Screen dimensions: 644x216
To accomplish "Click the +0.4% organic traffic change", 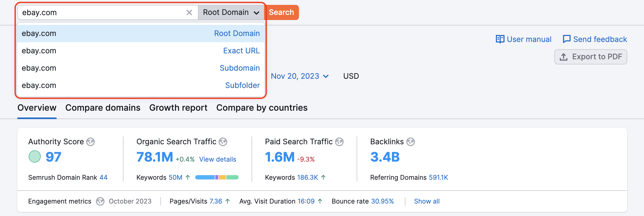I will point(185,159).
